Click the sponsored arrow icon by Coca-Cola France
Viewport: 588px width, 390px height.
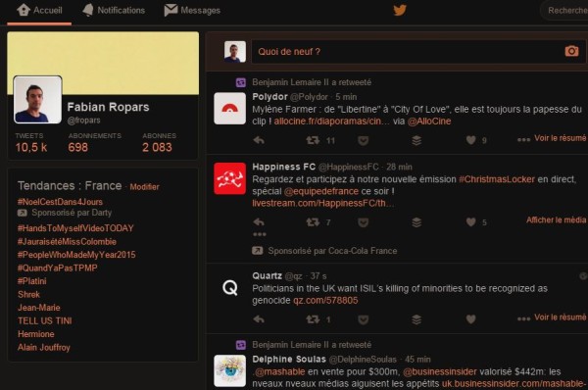coord(257,251)
